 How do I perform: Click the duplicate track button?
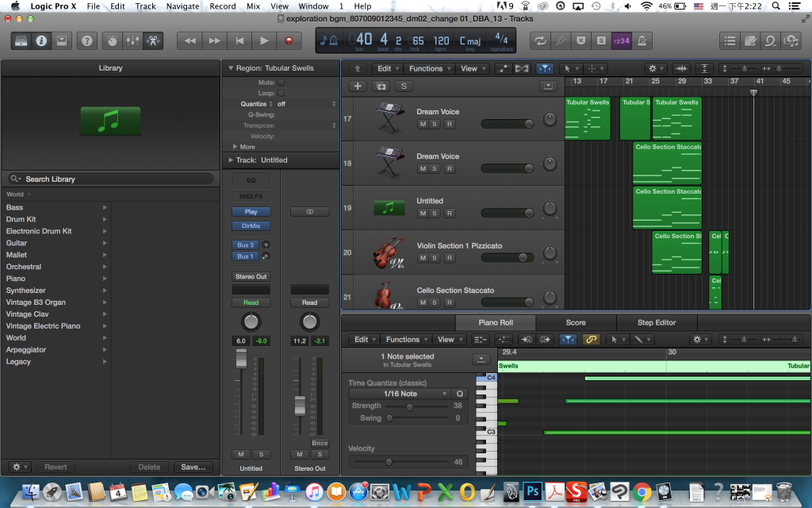381,86
